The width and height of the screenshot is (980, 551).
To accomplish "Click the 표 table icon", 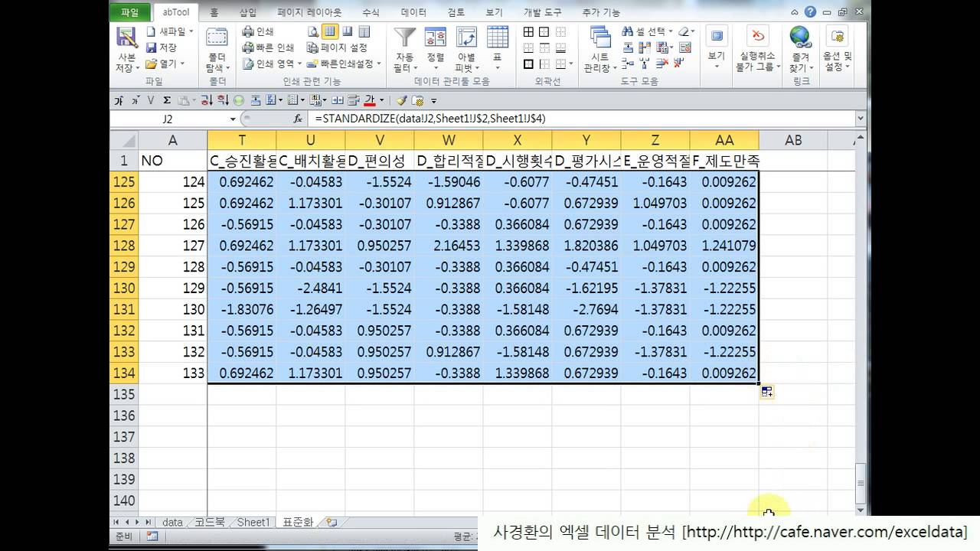I will pyautogui.click(x=498, y=37).
